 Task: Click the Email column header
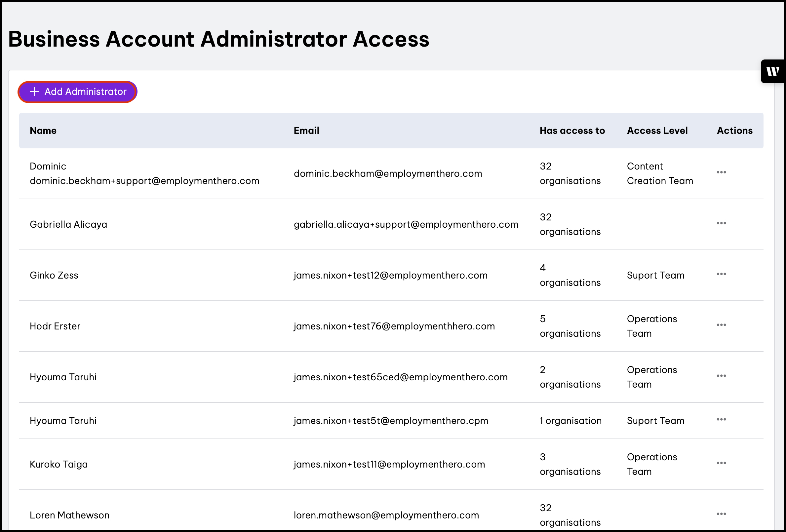pyautogui.click(x=306, y=131)
